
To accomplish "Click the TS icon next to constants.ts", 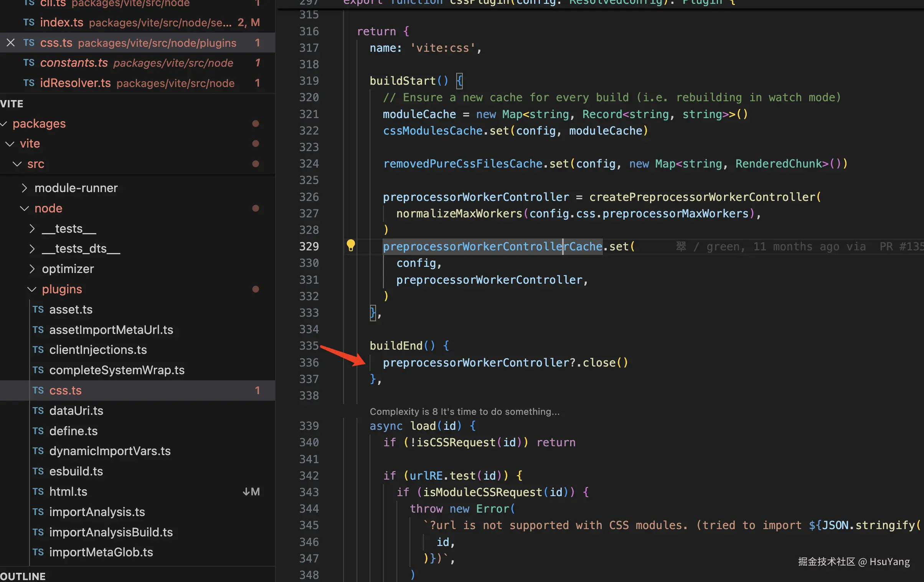I will (29, 62).
